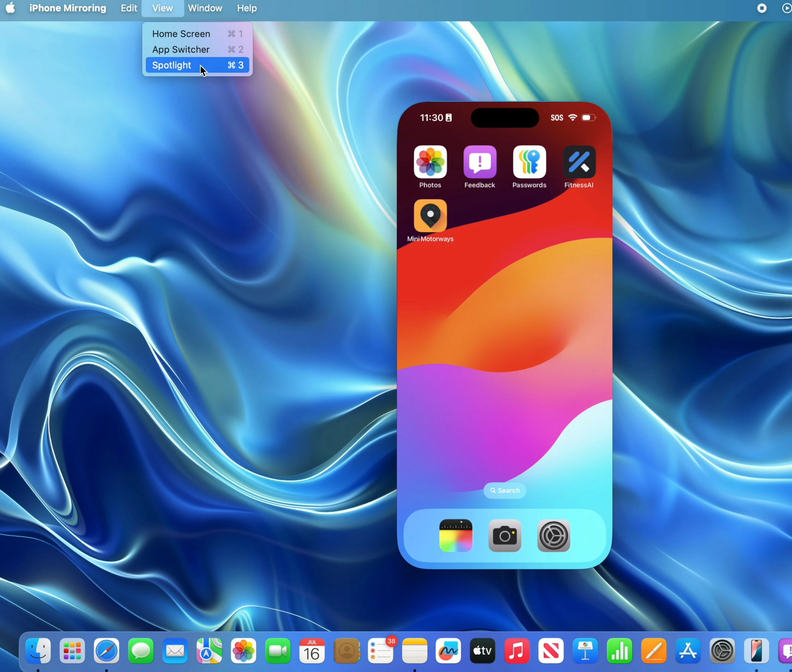The width and height of the screenshot is (792, 672).
Task: Open News from the Dock
Action: click(551, 651)
